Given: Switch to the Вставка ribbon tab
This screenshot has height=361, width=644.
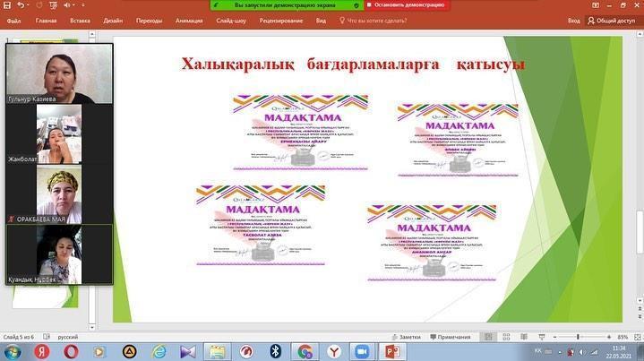Looking at the screenshot, I should (x=80, y=20).
